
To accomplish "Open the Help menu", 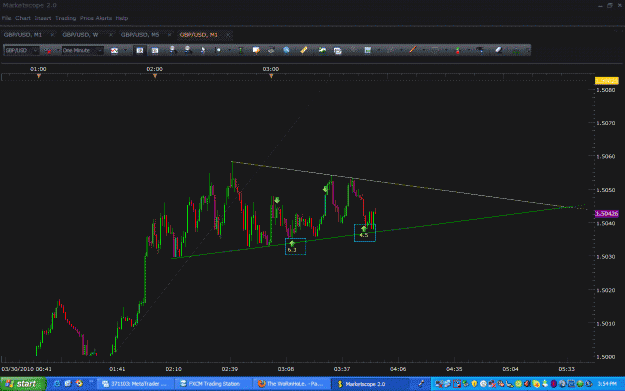I will (x=122, y=18).
